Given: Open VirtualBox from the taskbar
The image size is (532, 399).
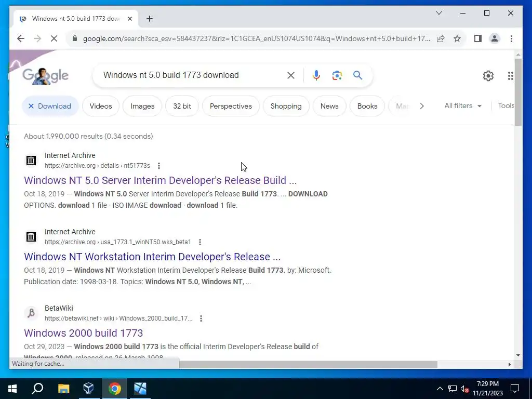Looking at the screenshot, I should pyautogui.click(x=88, y=389).
